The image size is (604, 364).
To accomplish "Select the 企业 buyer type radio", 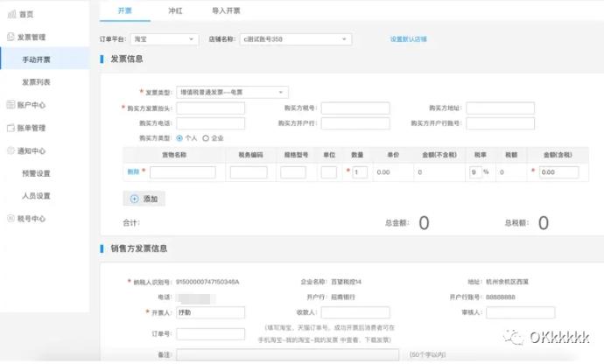I will coord(206,138).
